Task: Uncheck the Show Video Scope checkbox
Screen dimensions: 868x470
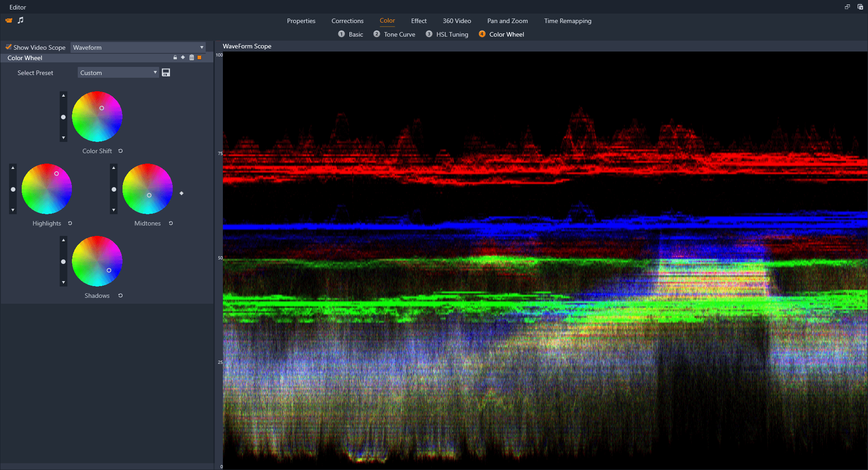Action: (x=9, y=47)
